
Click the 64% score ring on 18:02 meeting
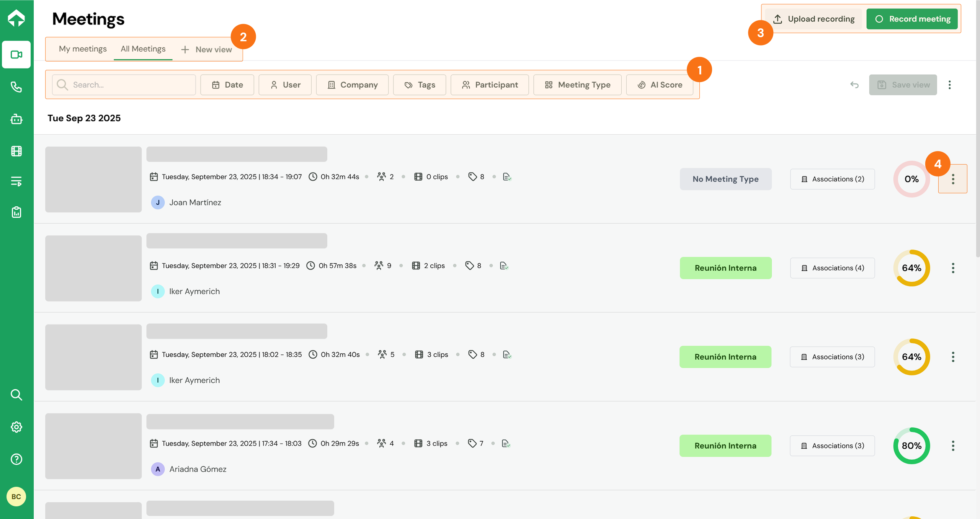[x=911, y=357]
